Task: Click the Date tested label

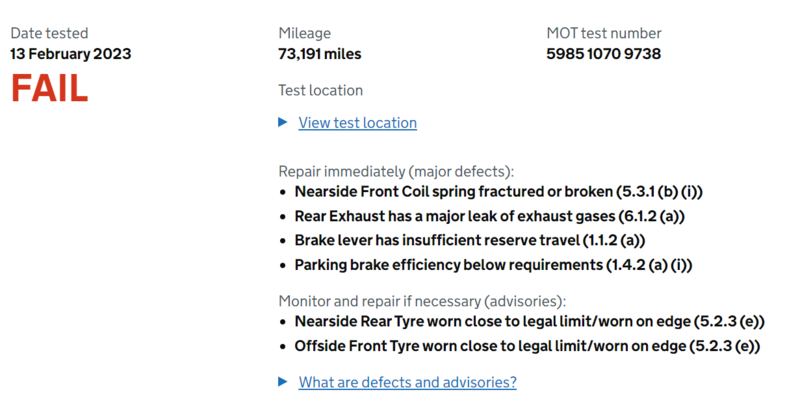Action: (x=50, y=33)
